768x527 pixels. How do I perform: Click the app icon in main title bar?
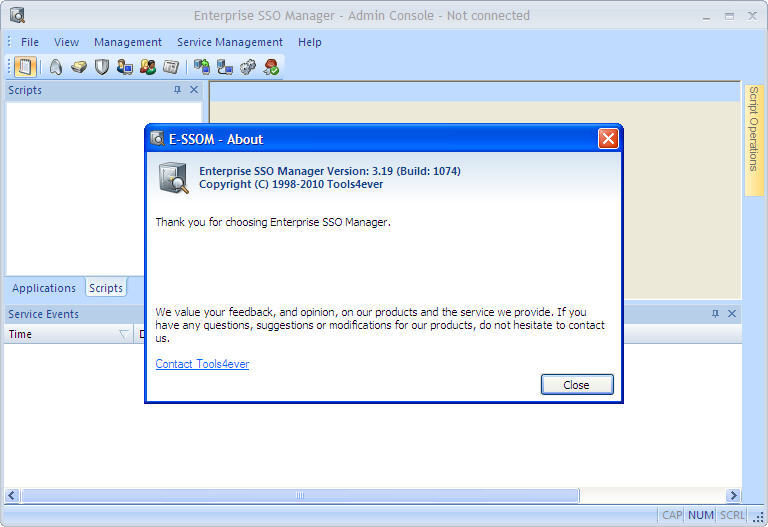pyautogui.click(x=17, y=15)
